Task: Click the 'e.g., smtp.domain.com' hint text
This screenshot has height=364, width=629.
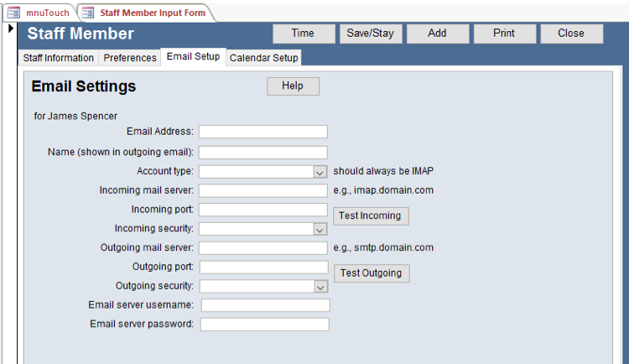Action: click(x=383, y=247)
